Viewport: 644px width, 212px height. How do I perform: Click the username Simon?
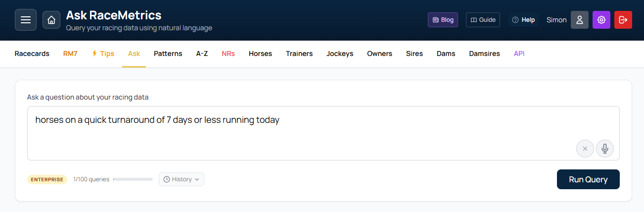point(556,20)
